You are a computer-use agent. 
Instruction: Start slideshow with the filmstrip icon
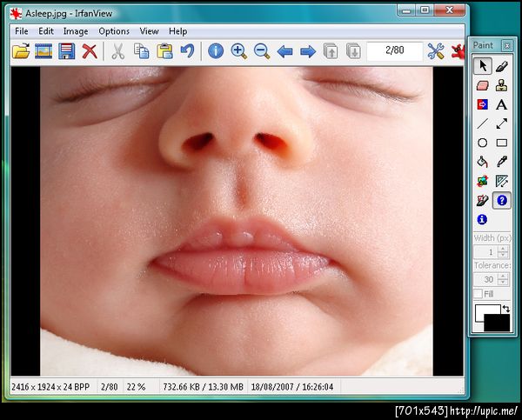[43, 51]
